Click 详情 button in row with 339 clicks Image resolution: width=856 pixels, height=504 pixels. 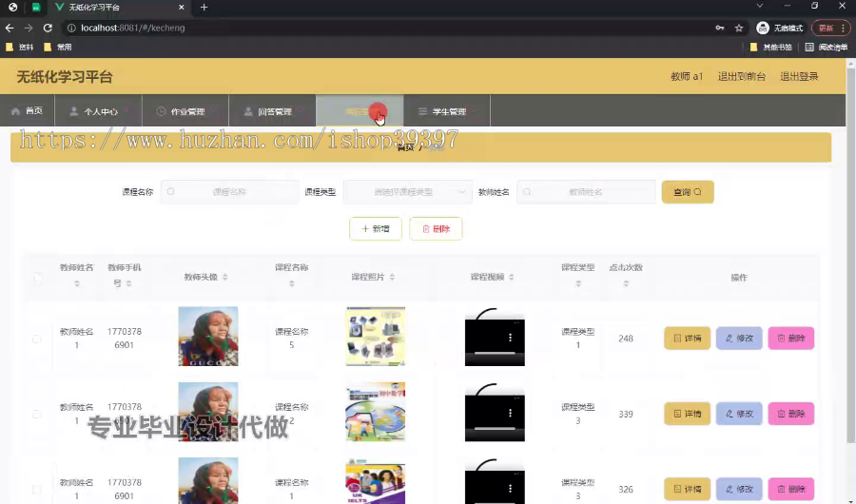tap(687, 414)
